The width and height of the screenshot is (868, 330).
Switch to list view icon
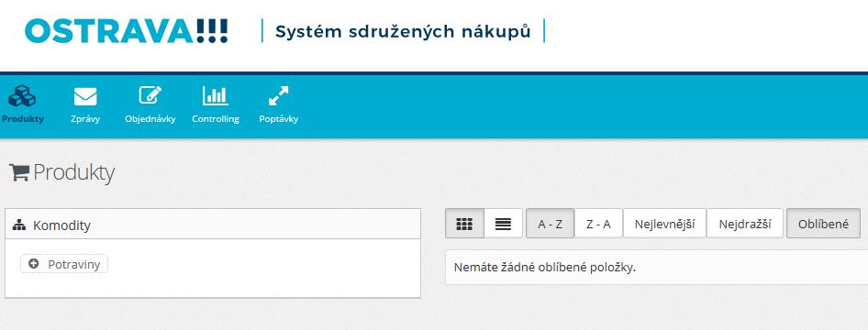(x=503, y=224)
